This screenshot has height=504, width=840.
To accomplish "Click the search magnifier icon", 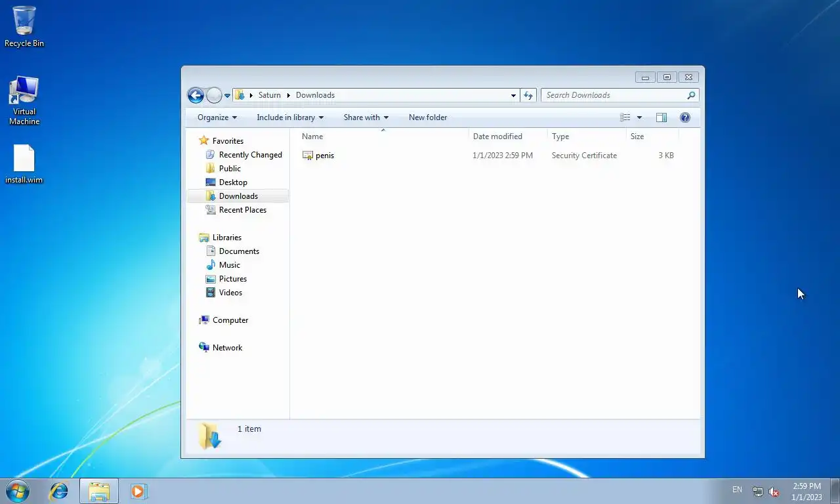I will click(691, 95).
